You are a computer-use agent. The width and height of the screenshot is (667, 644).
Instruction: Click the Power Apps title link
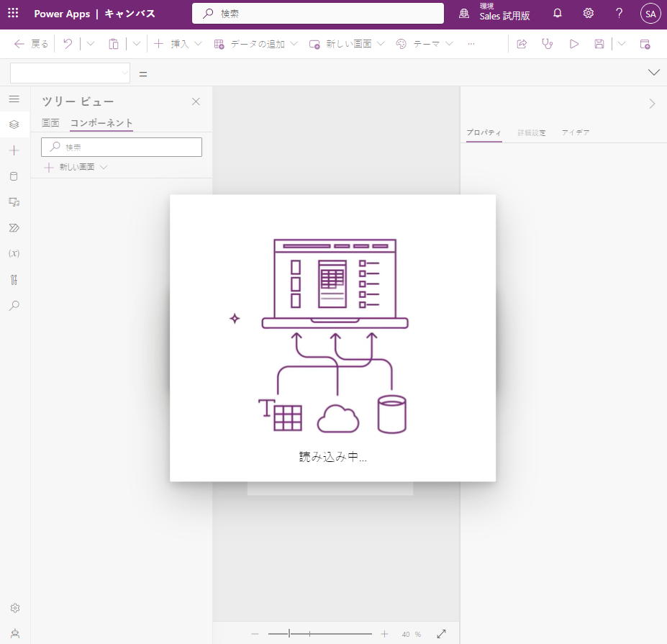62,14
